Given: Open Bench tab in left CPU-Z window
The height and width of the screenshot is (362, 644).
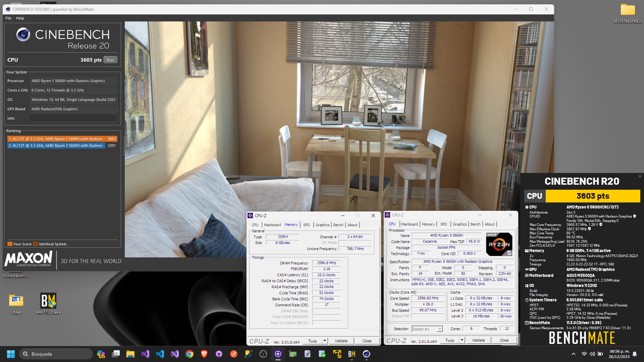Looking at the screenshot, I should tap(338, 225).
